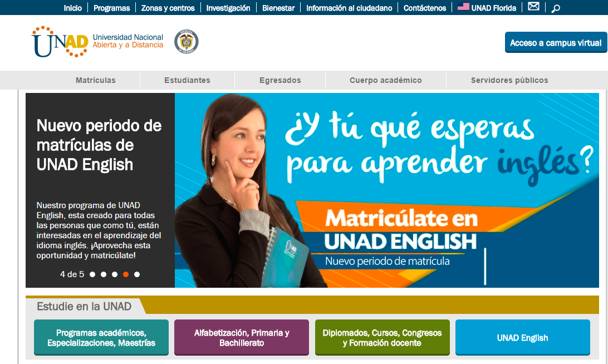
Task: Open Programas menu item
Action: [112, 8]
